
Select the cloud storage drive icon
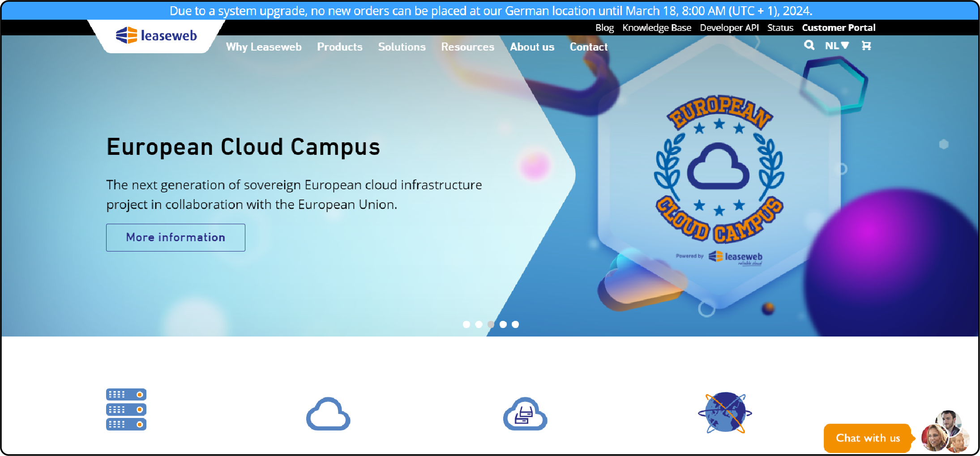[525, 414]
